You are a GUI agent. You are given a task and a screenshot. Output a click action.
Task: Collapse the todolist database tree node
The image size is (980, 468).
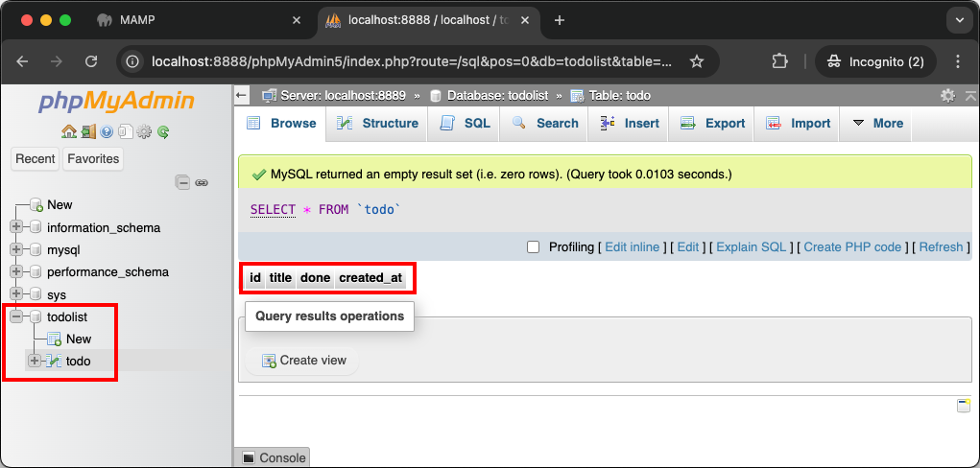[16, 316]
